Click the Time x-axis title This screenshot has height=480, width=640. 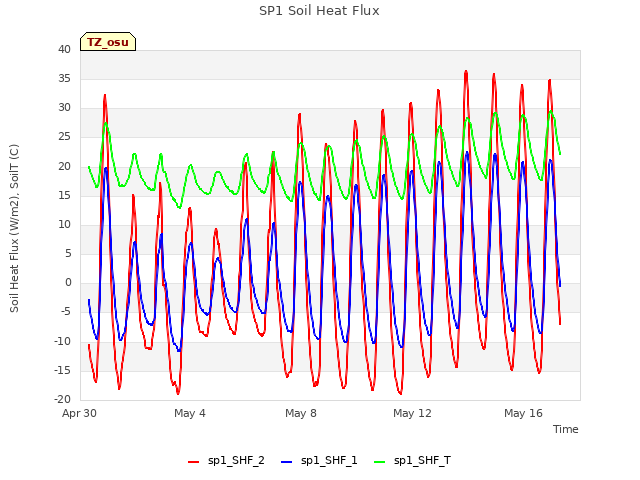[566, 429]
